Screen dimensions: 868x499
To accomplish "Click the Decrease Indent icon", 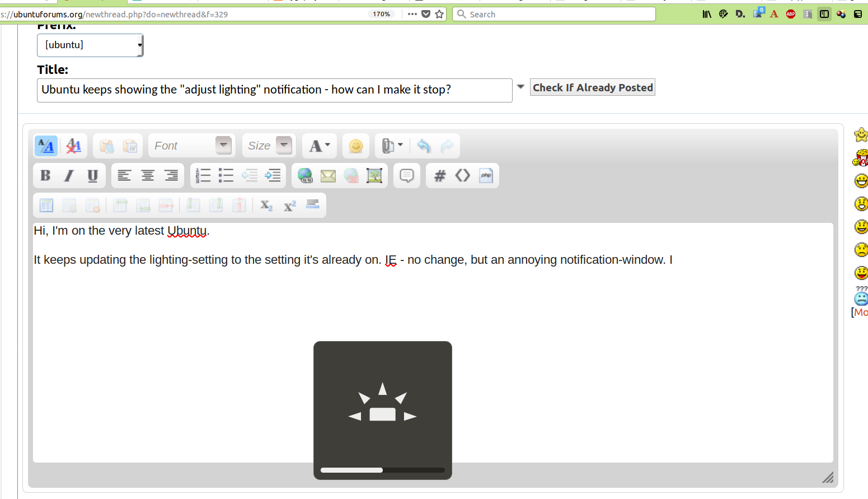I will click(249, 176).
